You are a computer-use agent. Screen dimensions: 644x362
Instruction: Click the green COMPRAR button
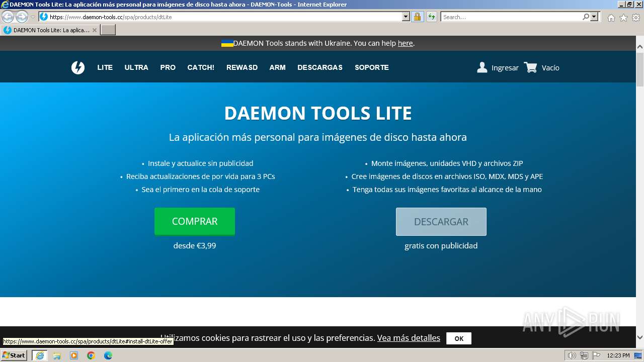pyautogui.click(x=195, y=221)
